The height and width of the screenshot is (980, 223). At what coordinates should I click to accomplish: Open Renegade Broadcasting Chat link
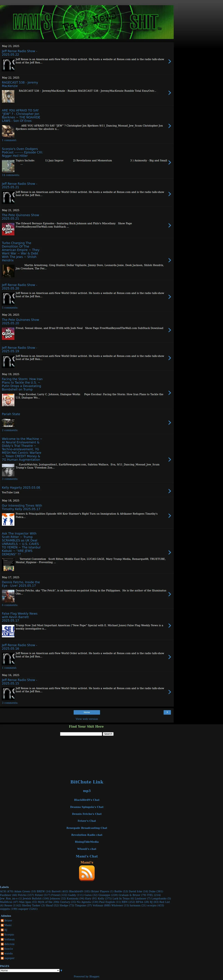pos(87,828)
